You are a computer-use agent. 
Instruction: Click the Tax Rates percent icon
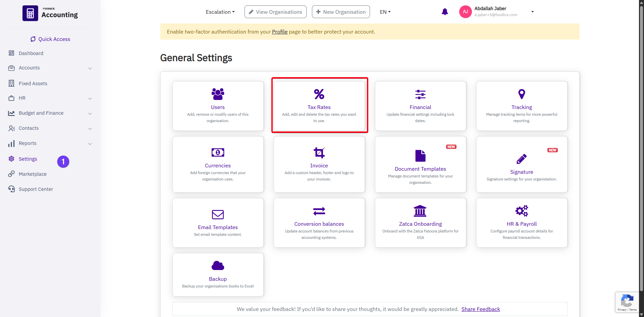tap(319, 94)
